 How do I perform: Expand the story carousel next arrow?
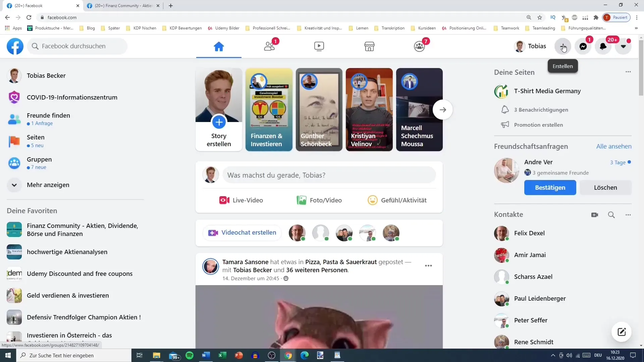443,110
